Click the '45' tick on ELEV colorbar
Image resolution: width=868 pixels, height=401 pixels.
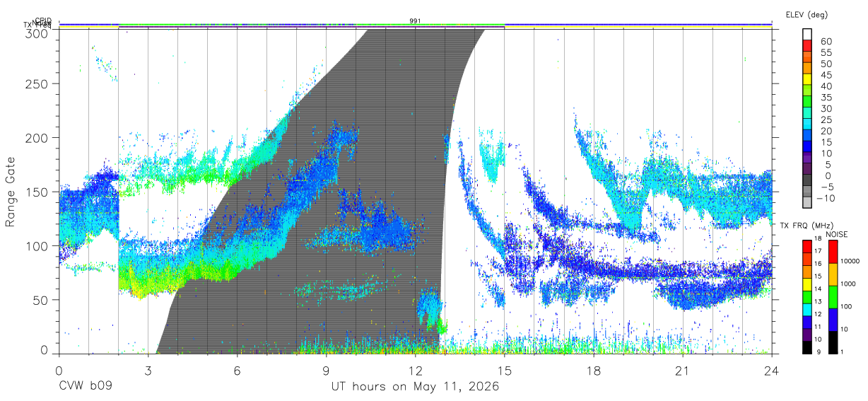point(826,75)
